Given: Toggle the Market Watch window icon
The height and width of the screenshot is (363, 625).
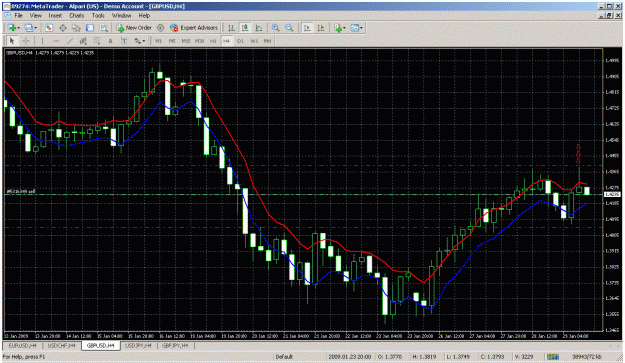Looking at the screenshot, I should pyautogui.click(x=49, y=27).
